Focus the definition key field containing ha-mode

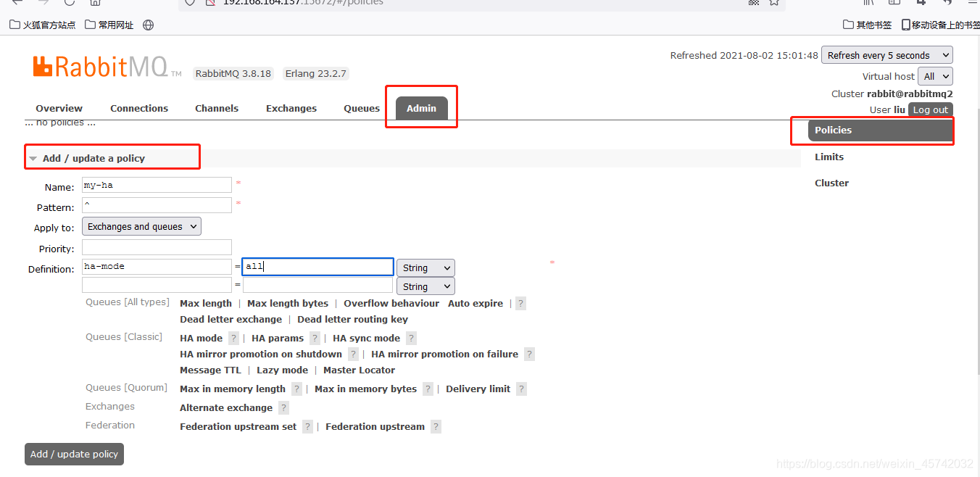pos(157,267)
